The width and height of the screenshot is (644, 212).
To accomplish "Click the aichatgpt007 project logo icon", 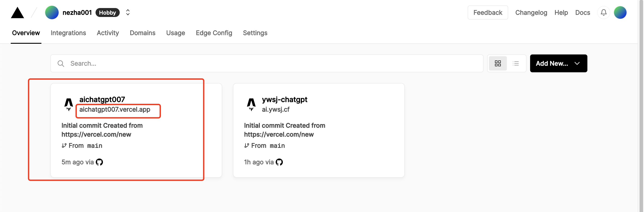I will pyautogui.click(x=68, y=104).
